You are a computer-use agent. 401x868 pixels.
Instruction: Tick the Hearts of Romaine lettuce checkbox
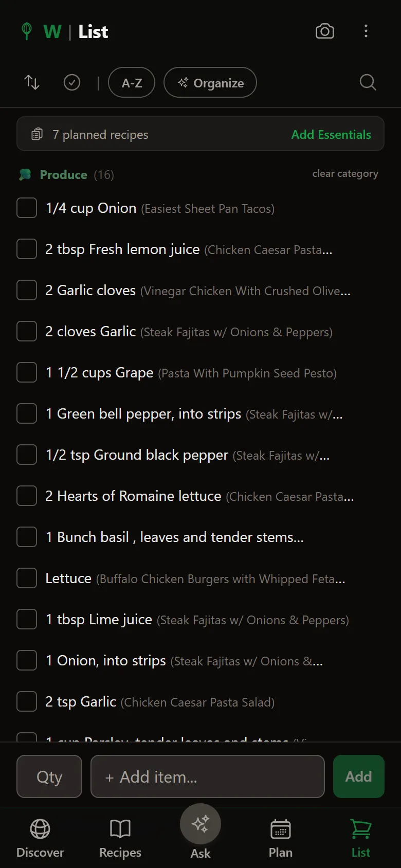[27, 496]
